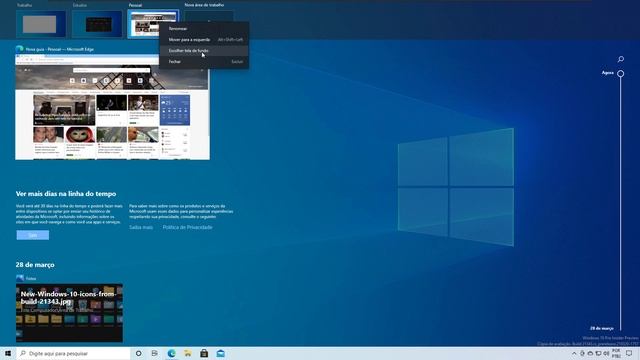Open the volume speaker tray icon
This screenshot has height=360, width=640.
606,353
